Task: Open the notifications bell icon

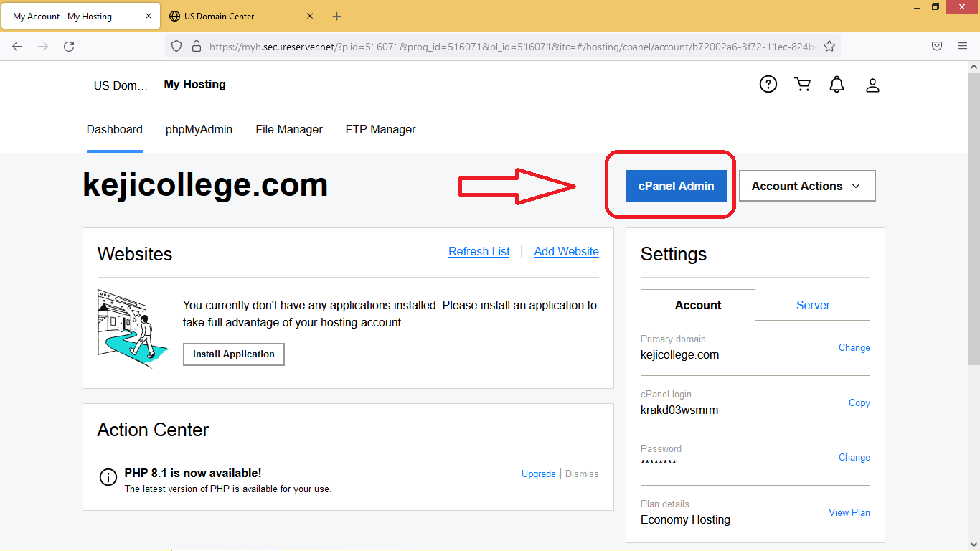Action: point(837,85)
